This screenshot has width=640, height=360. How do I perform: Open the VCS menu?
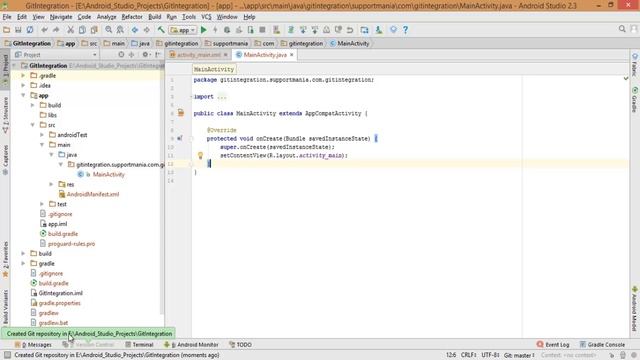(x=207, y=17)
